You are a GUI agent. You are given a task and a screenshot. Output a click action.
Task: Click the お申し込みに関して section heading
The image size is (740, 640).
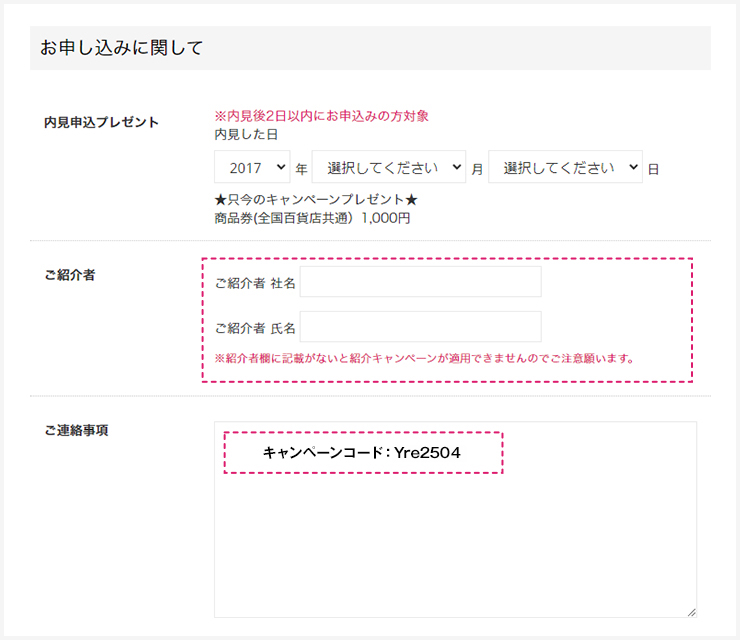122,48
